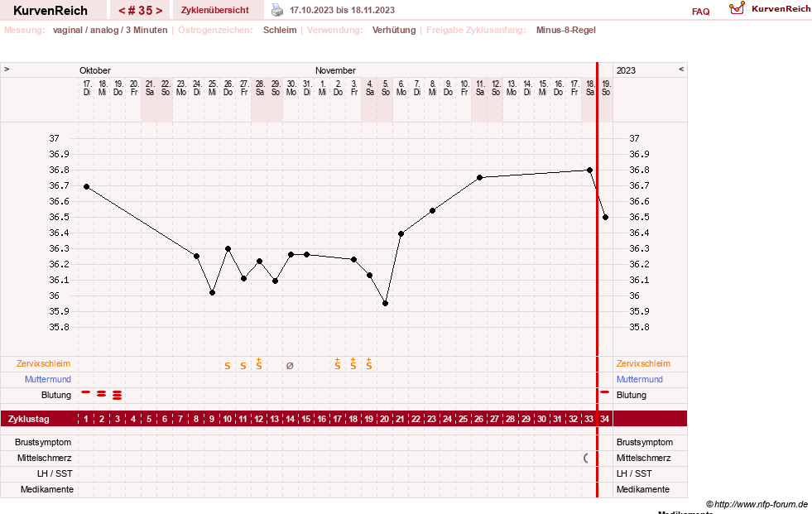Click bleeding mark on cycle day 34
This screenshot has height=514, width=812.
pyautogui.click(x=604, y=392)
